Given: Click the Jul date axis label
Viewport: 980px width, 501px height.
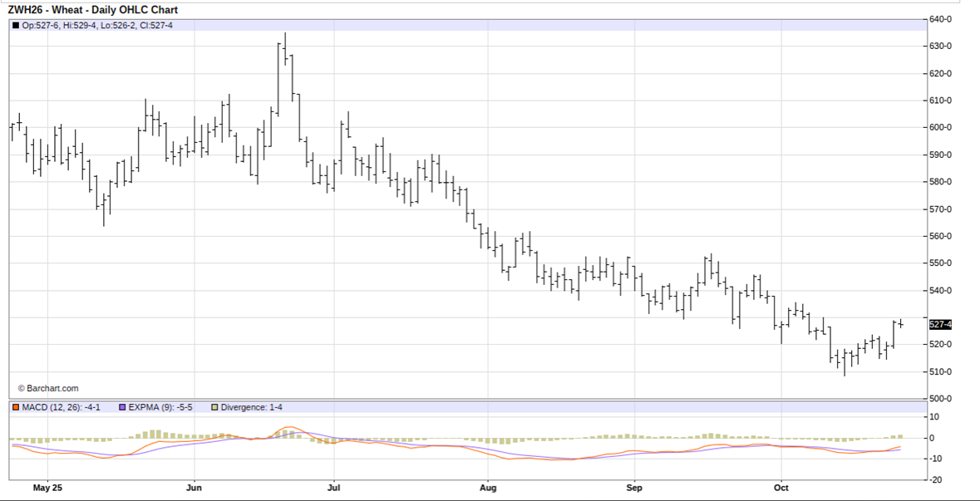Looking at the screenshot, I should 334,487.
